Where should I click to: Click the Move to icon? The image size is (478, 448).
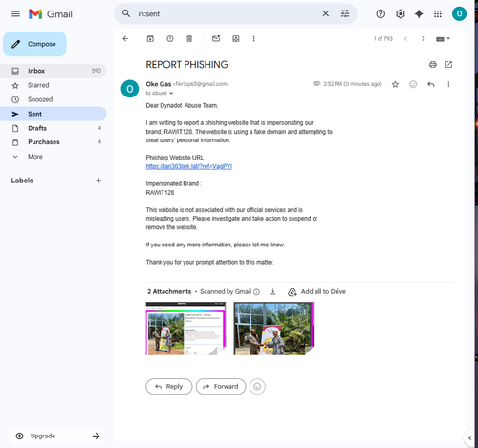pyautogui.click(x=236, y=39)
